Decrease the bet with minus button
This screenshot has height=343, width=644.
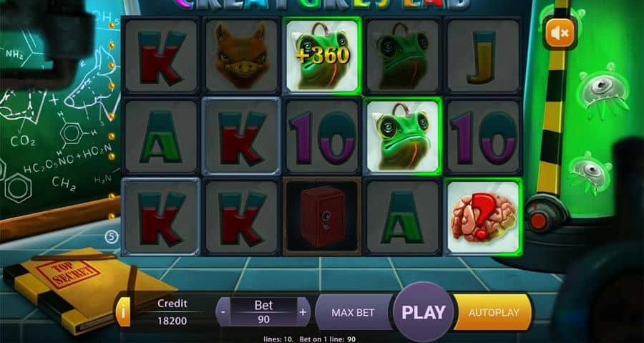point(223,311)
